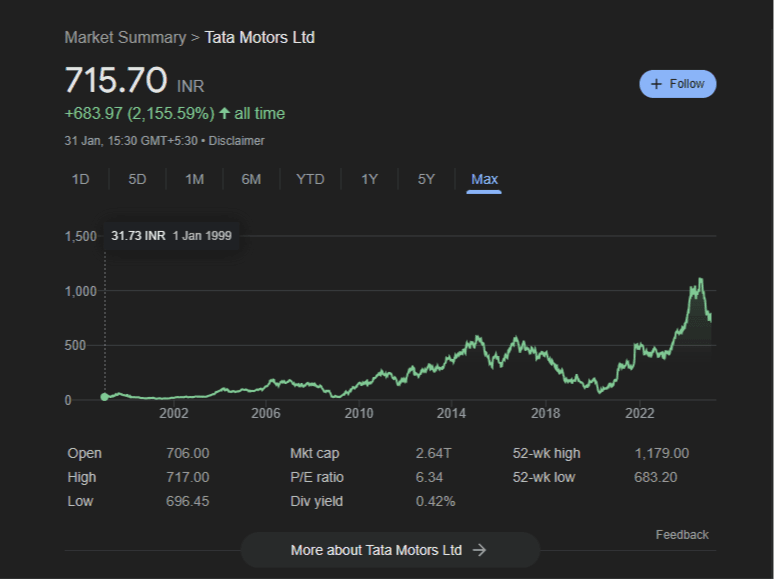
Task: Click the 2014 label on chart axis
Action: point(451,413)
